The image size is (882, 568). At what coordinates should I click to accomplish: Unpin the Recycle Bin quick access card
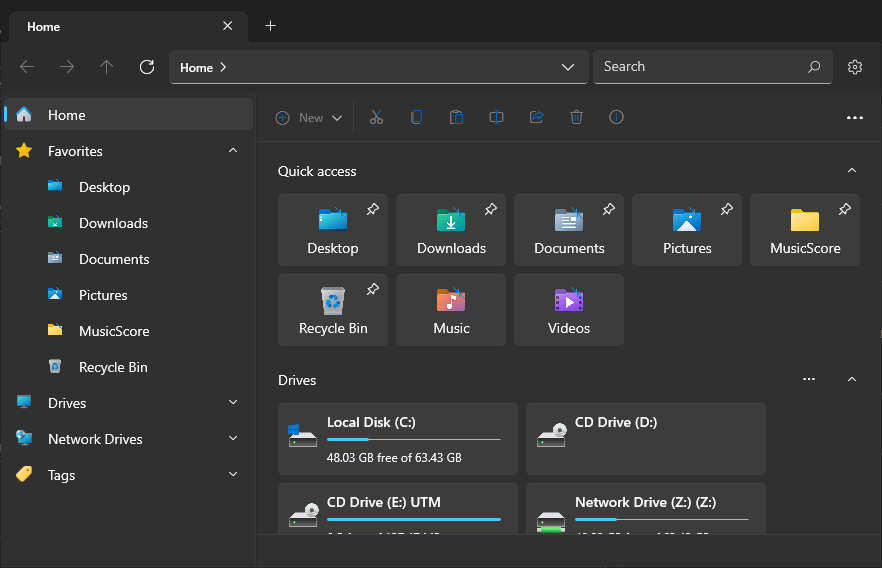coord(373,289)
